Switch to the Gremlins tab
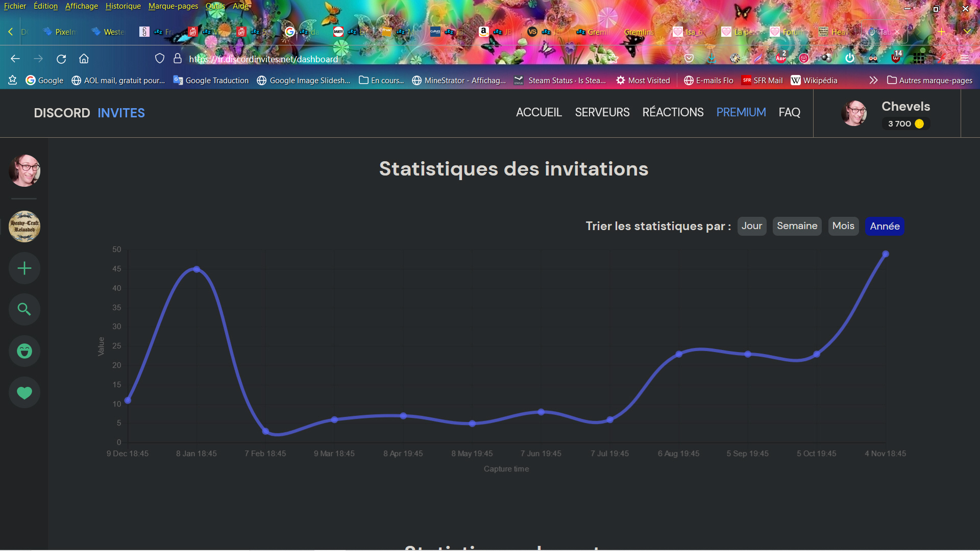The image size is (980, 551). 638,32
